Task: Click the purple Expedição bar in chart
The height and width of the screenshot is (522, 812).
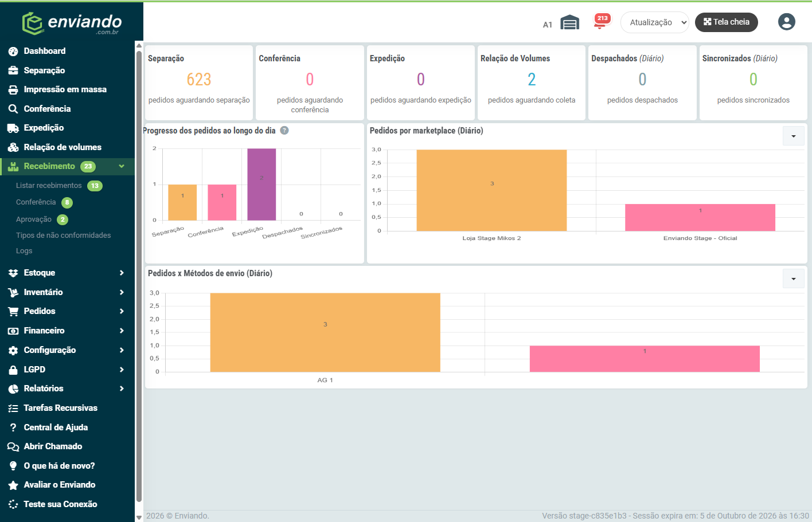Action: point(261,185)
